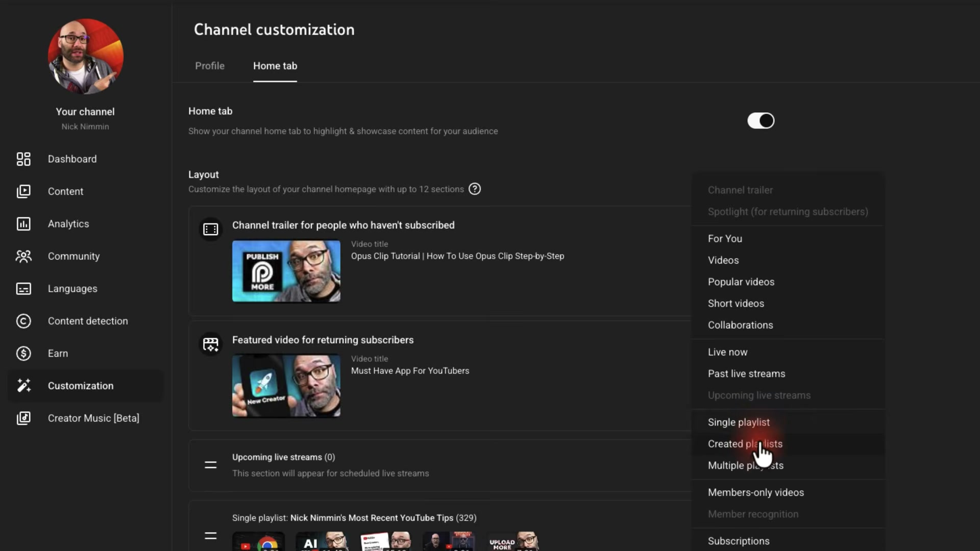The width and height of the screenshot is (980, 551).
Task: Click the Your channel label
Action: (85, 112)
